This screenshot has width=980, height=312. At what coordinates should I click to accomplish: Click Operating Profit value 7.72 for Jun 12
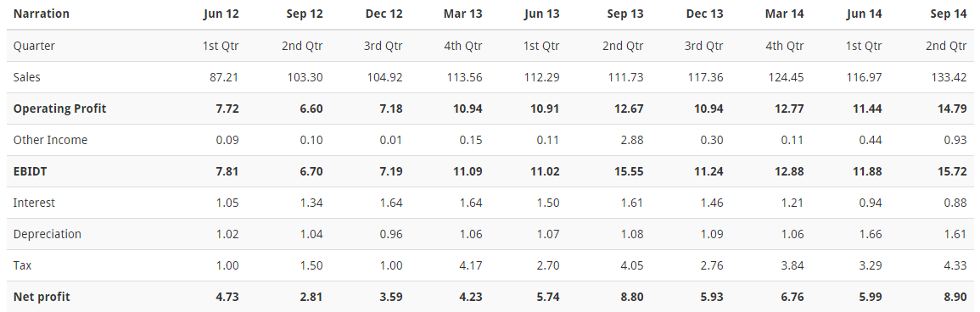pos(227,109)
